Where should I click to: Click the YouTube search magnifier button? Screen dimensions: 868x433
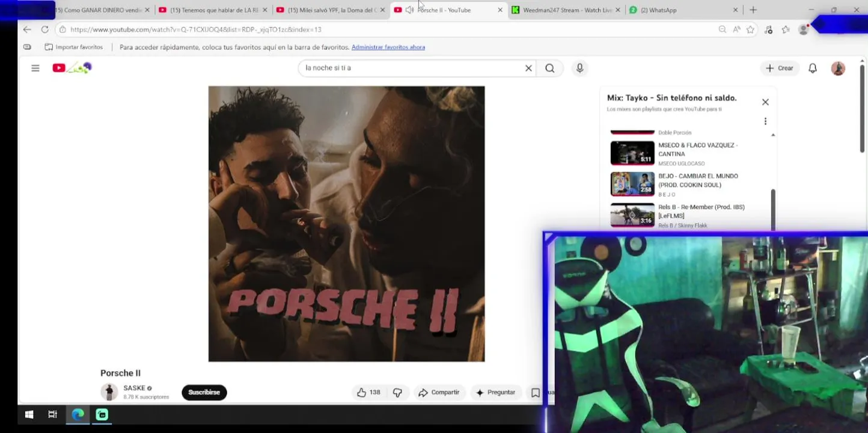click(550, 68)
